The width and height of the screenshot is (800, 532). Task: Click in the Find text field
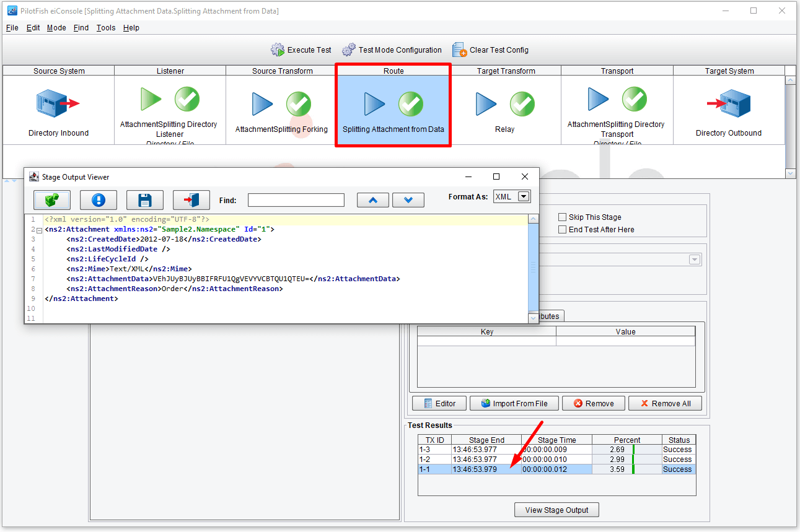coord(296,200)
